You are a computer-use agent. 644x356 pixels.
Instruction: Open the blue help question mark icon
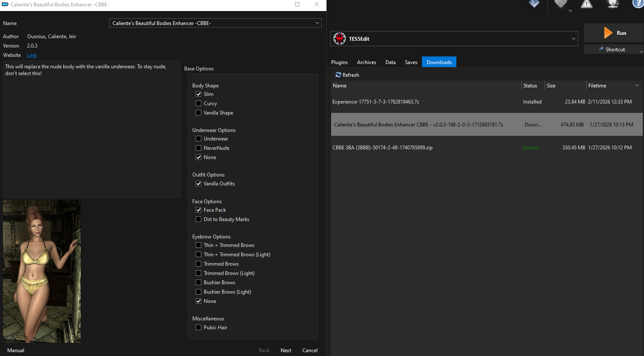(x=638, y=4)
